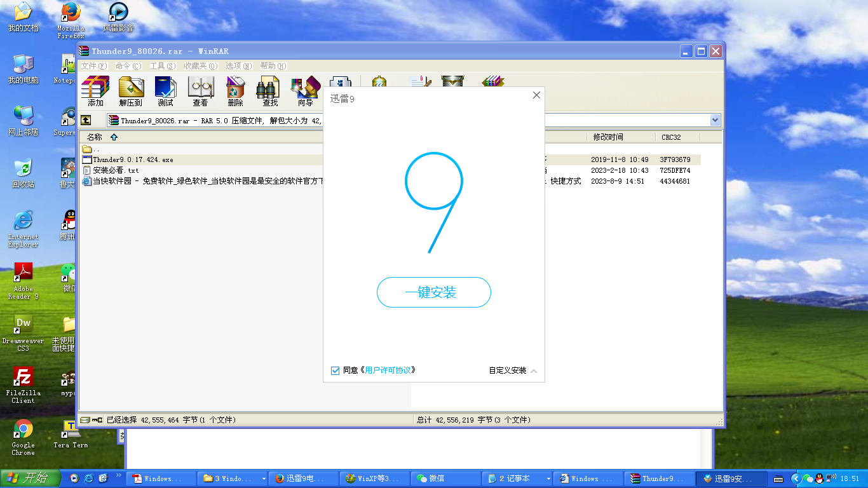Select the parent folder '..' row
Viewport: 868px width, 488px height.
tap(91, 149)
